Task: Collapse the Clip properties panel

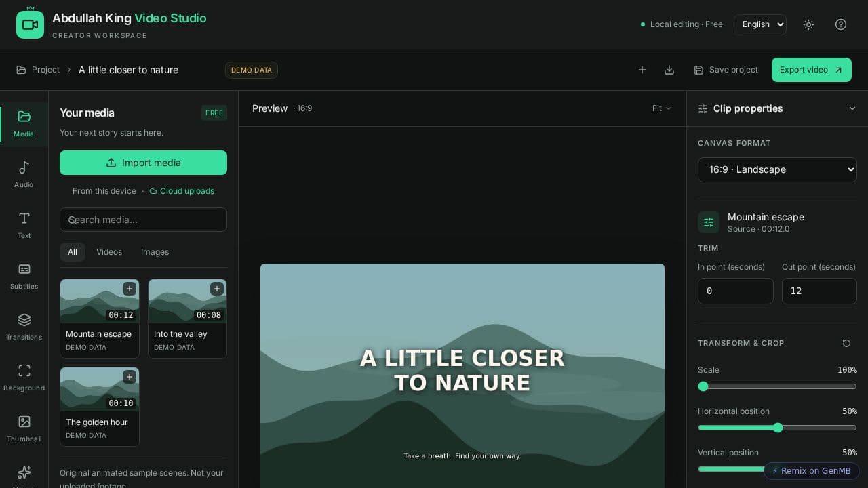Action: pyautogui.click(x=852, y=108)
